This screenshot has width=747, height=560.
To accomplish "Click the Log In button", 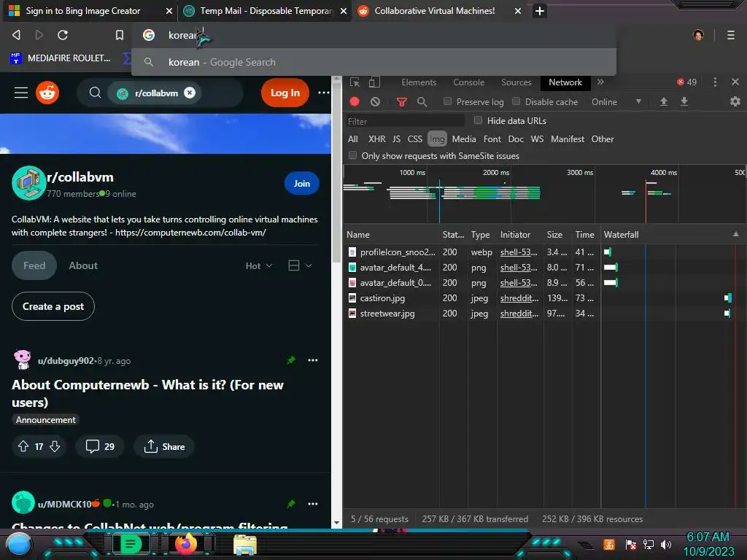I will coord(285,93).
